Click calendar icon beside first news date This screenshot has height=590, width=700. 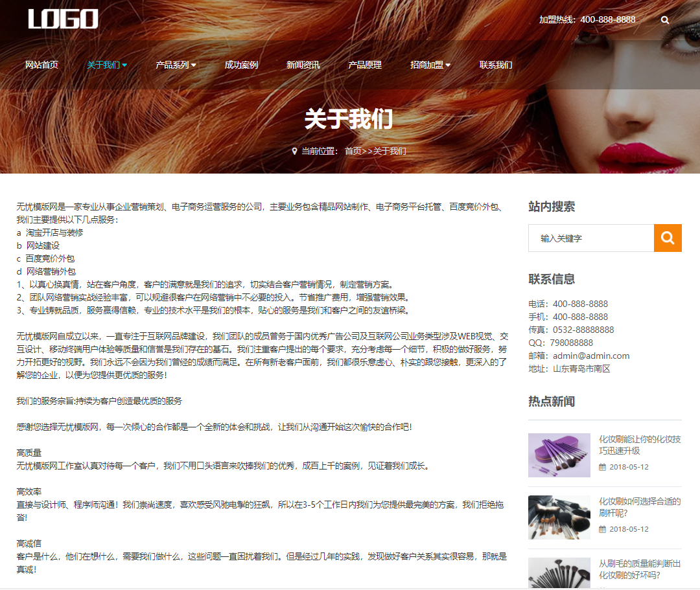coord(602,468)
